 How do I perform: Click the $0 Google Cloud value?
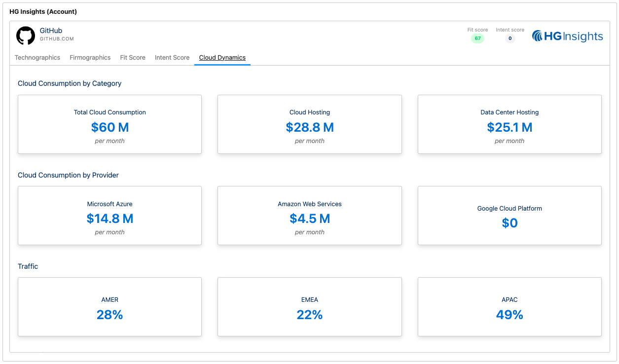coord(510,223)
